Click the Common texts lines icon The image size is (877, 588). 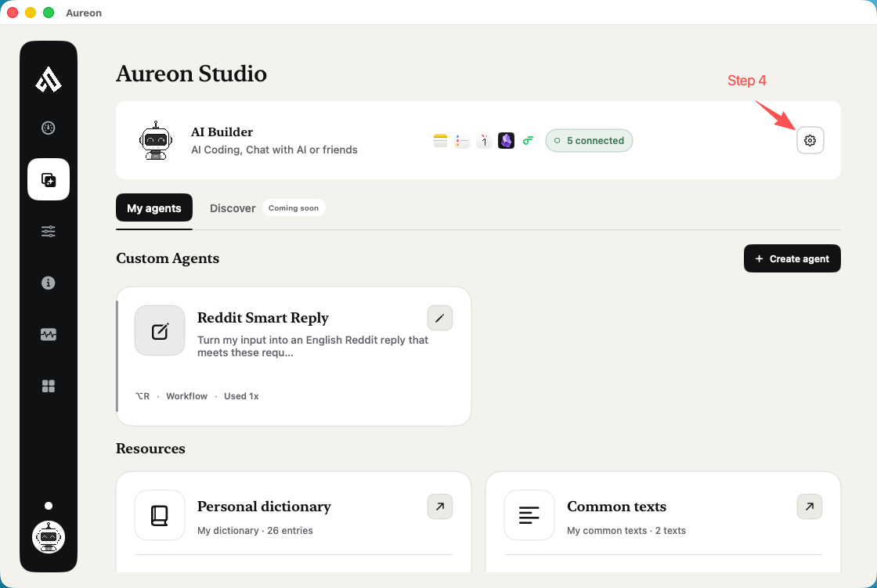tap(529, 515)
